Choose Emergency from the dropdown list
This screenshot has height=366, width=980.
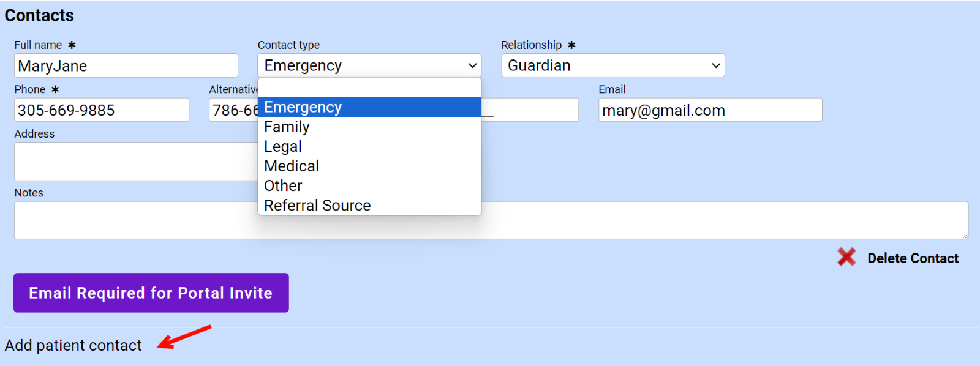[369, 107]
